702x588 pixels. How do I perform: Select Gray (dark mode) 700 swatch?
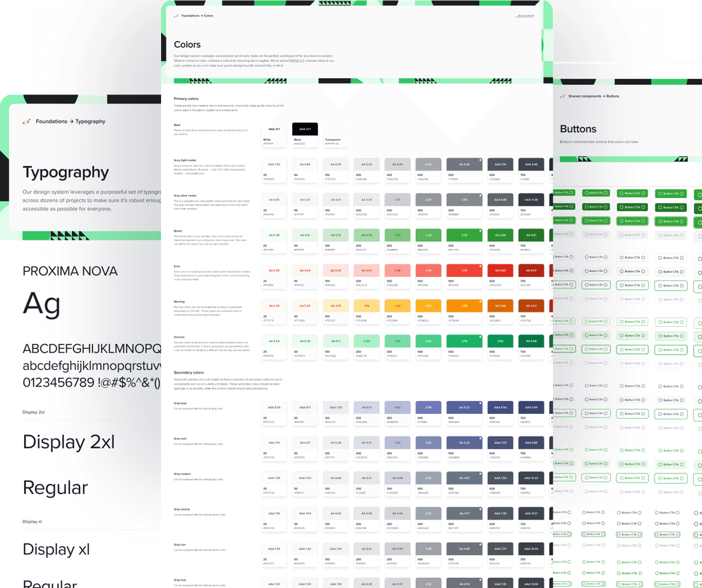[x=531, y=206]
